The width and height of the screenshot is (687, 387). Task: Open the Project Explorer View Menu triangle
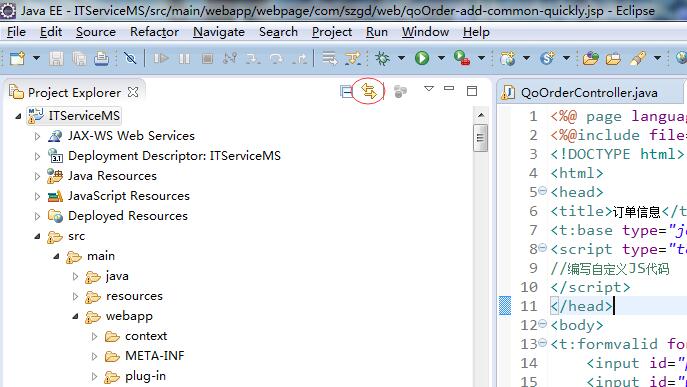[x=429, y=89]
